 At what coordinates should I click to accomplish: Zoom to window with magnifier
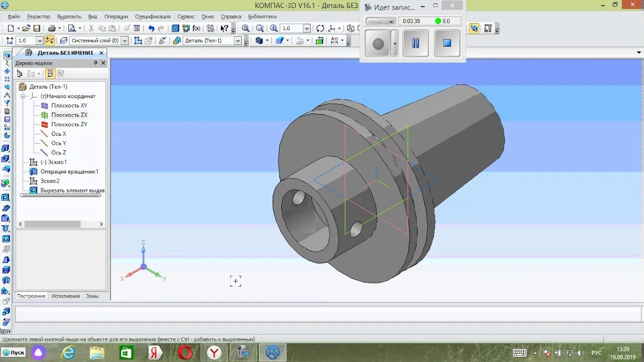pyautogui.click(x=260, y=28)
